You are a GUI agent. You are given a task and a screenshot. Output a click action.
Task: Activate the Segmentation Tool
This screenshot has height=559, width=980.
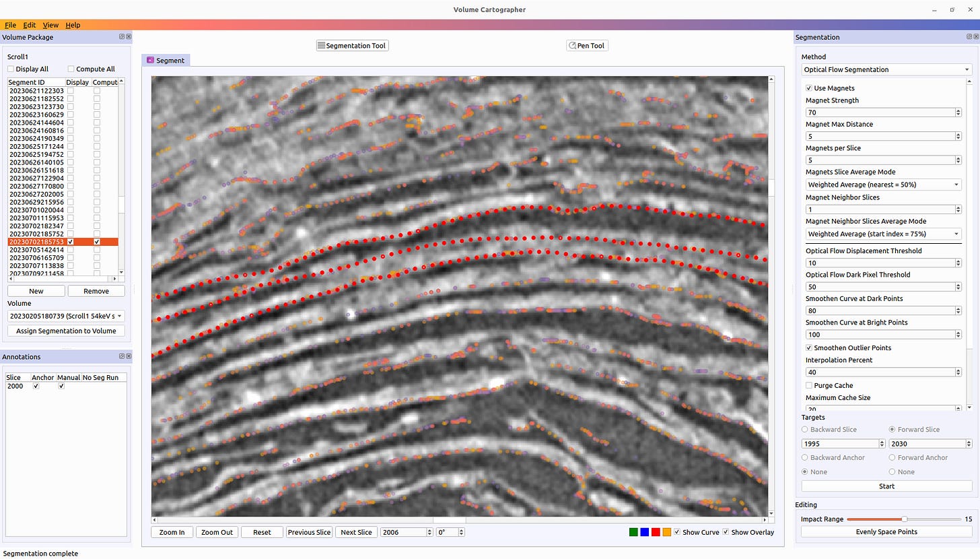352,46
